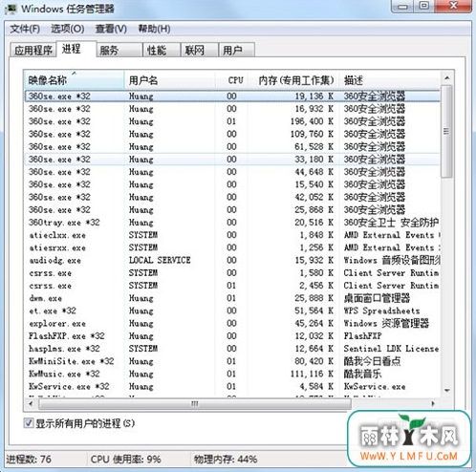
Task: Click the horizontal scrollbar left arrow
Action: click(31, 403)
